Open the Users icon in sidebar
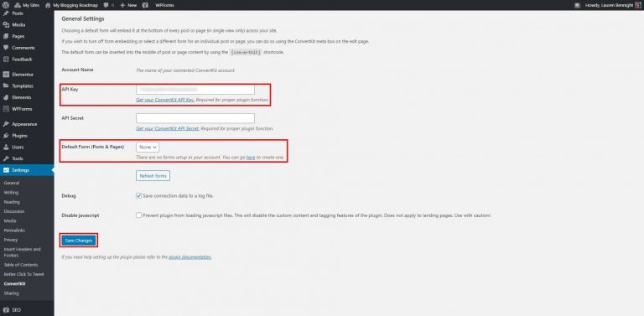This screenshot has width=644, height=316. point(6,147)
